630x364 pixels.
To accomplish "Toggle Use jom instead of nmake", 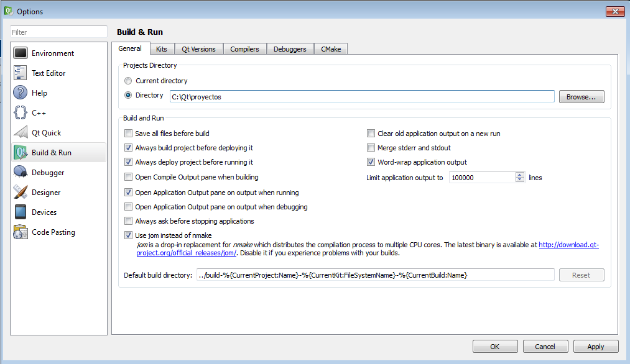I will coord(129,235).
